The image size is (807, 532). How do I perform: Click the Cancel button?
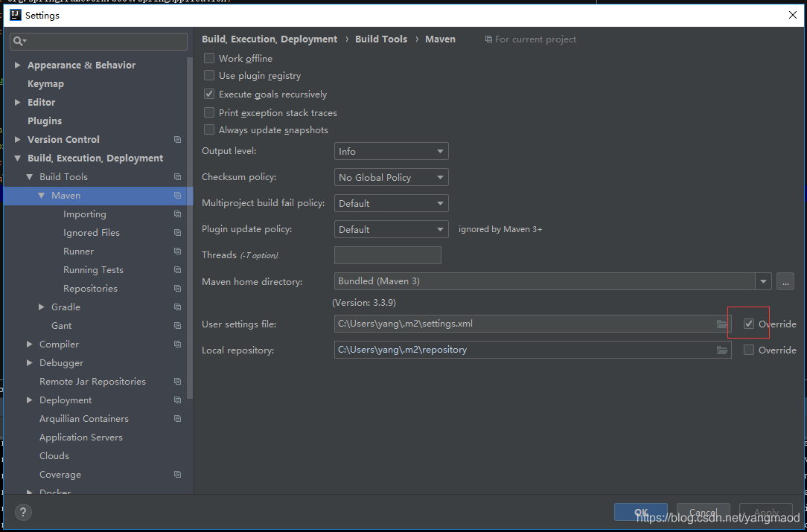click(x=703, y=512)
